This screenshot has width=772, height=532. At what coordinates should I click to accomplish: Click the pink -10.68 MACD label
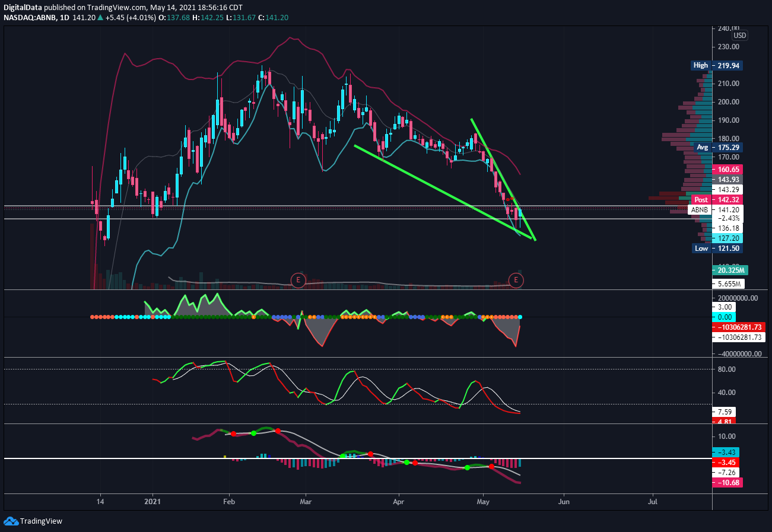[727, 483]
